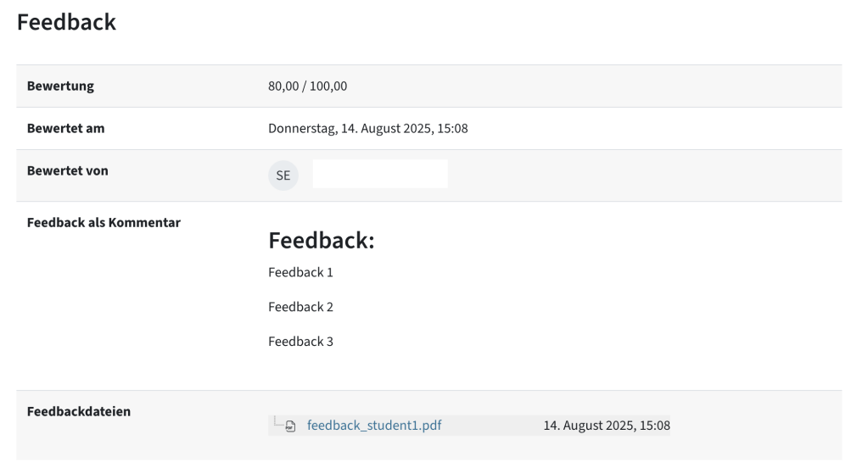Select the grade value 80,00 / 100,00
The width and height of the screenshot is (868, 473).
point(308,86)
